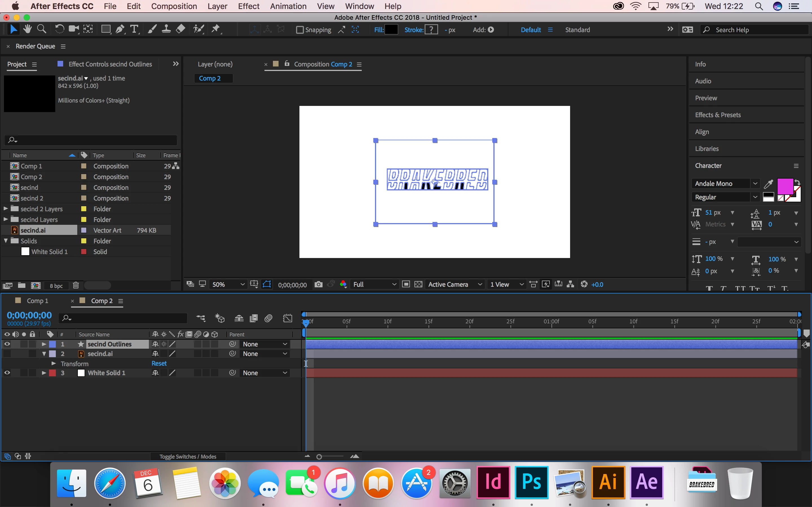Switch to the Comp 1 timeline tab
812x507 pixels.
point(37,301)
